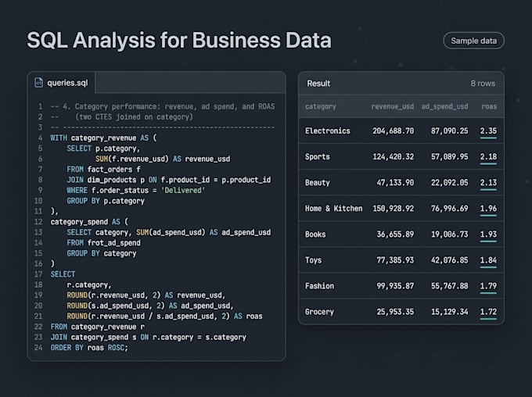532x397 pixels.
Task: Click the category column header
Action: 320,106
